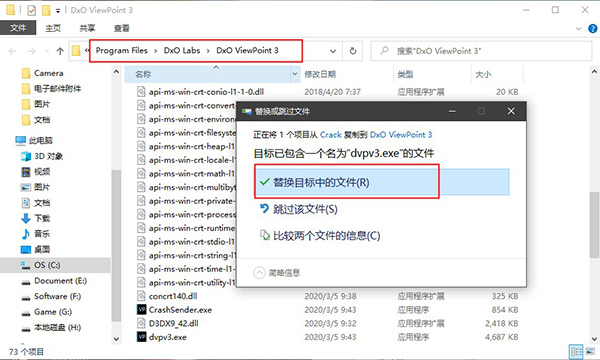
Task: Open recent locations dropdown arrow
Action: tap(47, 51)
